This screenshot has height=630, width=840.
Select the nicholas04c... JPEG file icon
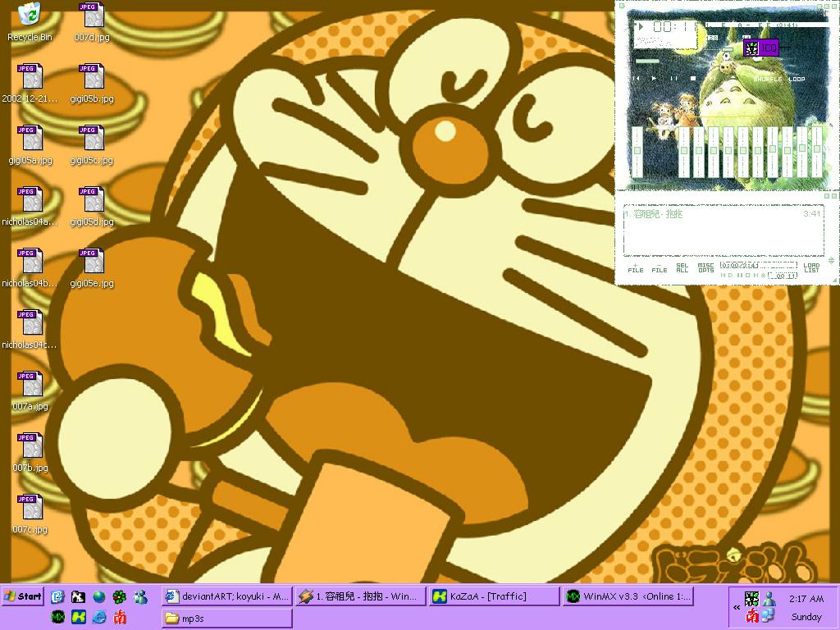pyautogui.click(x=30, y=330)
